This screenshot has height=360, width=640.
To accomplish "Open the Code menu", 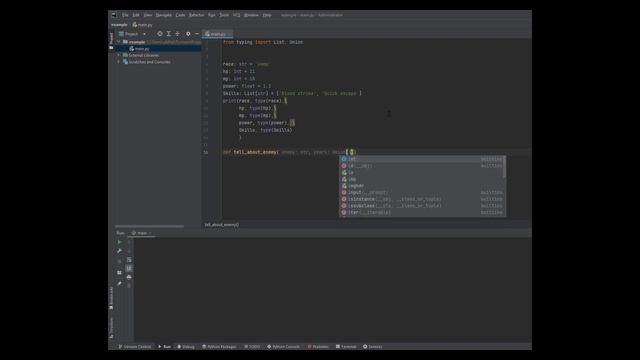I will pos(180,15).
